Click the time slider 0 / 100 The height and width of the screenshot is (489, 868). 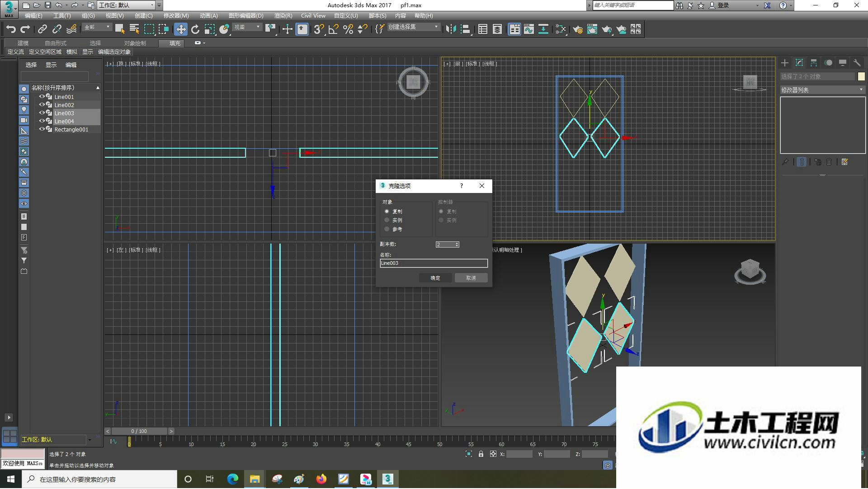(139, 432)
